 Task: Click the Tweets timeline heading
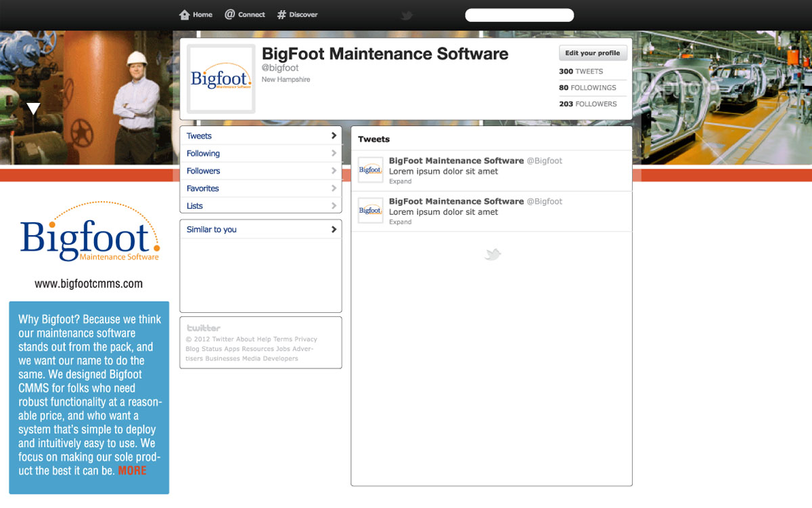click(x=374, y=139)
